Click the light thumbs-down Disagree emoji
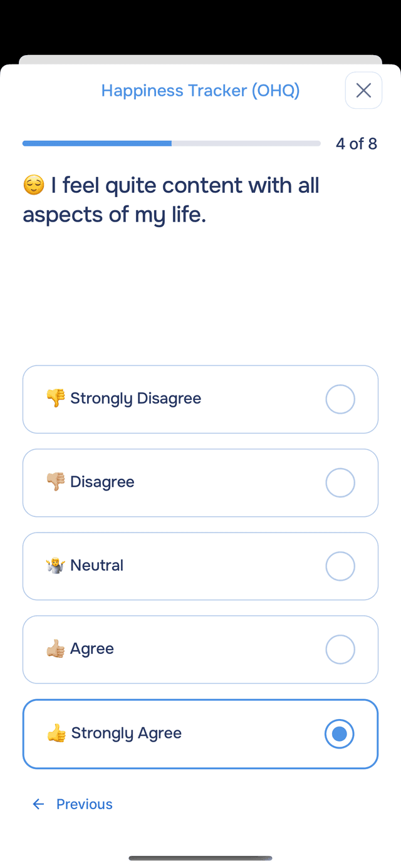 pos(56,482)
